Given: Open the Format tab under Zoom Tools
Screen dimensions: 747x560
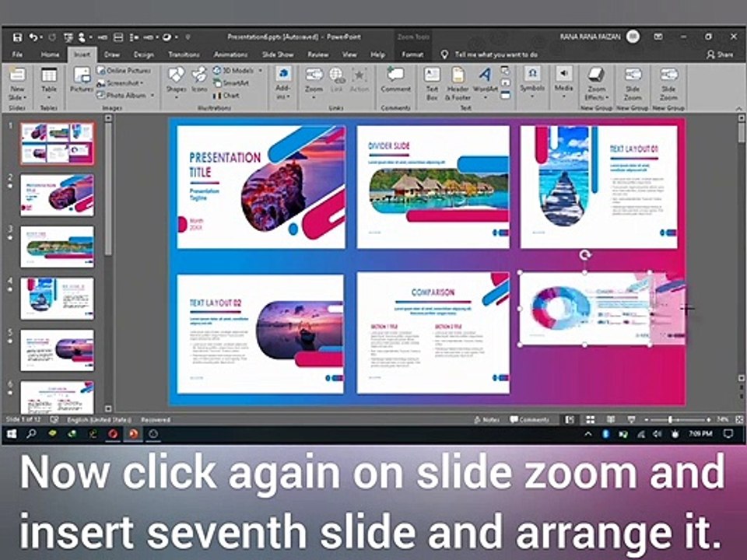Looking at the screenshot, I should pyautogui.click(x=412, y=54).
